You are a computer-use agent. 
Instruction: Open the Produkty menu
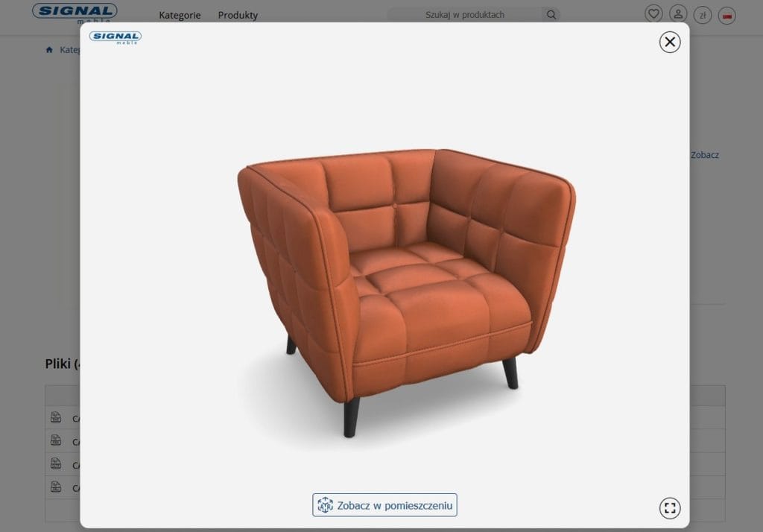point(238,15)
